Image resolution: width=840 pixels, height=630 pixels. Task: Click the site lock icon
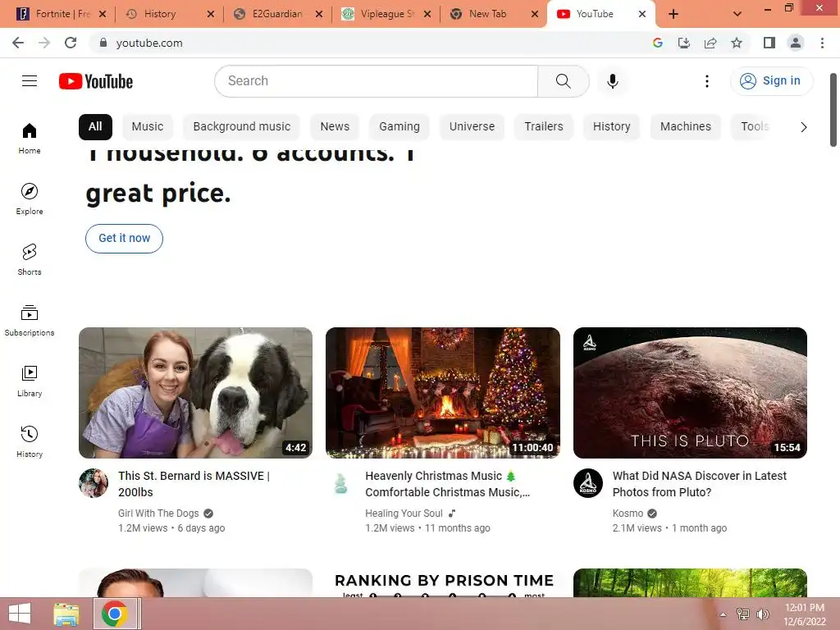point(103,43)
